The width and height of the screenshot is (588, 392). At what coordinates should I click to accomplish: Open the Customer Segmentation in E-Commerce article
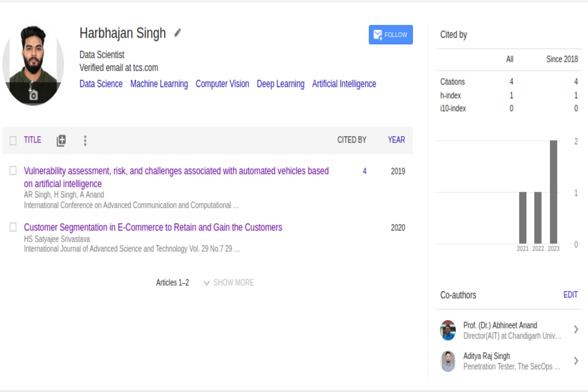click(153, 227)
